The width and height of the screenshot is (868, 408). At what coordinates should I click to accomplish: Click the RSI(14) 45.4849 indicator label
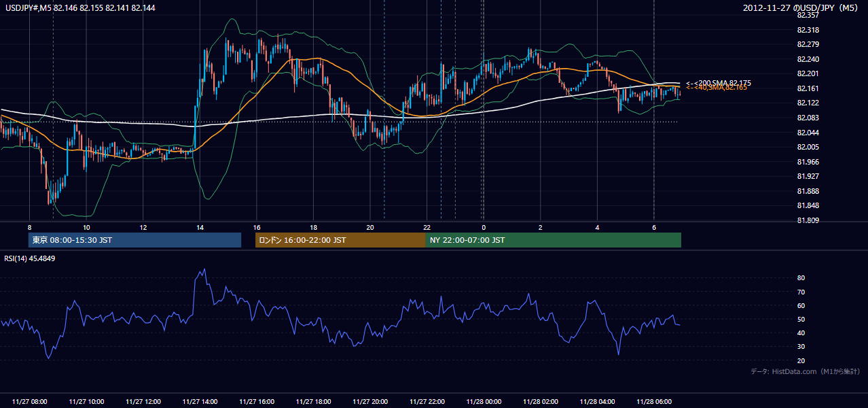click(30, 258)
